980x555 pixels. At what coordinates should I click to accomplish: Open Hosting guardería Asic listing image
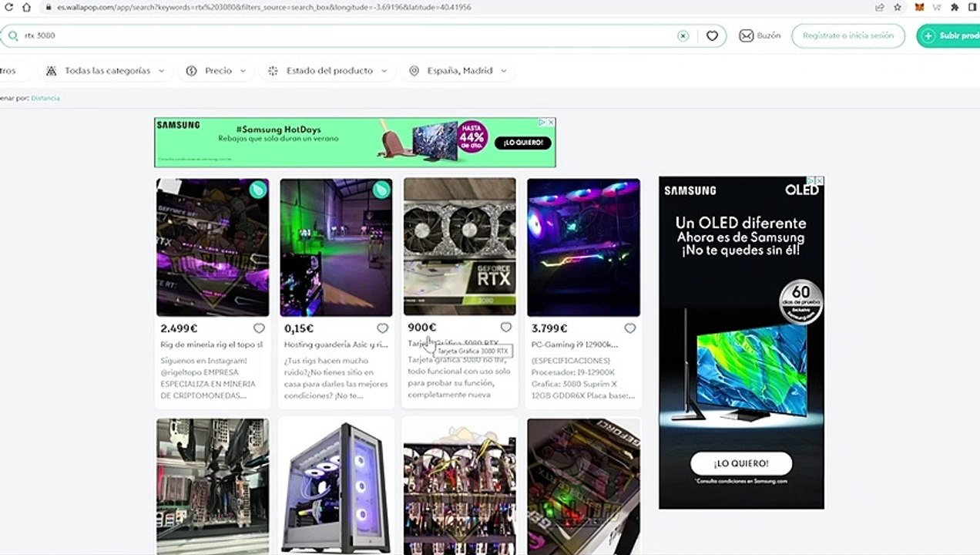[336, 247]
